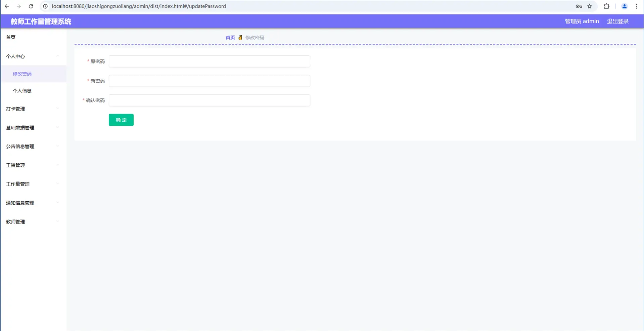Open browser extensions puzzle icon
Image resolution: width=644 pixels, height=331 pixels.
[x=606, y=6]
